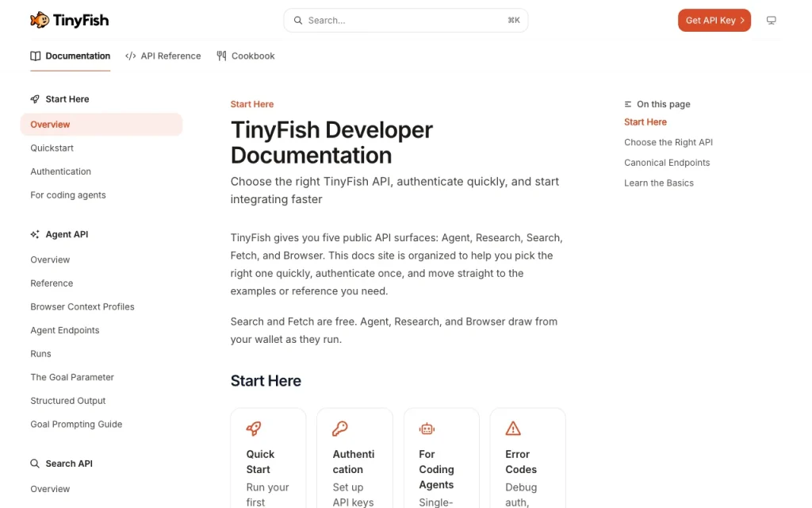Screen dimensions: 812x508
Task: Select Overview under Start Here
Action: (x=101, y=125)
